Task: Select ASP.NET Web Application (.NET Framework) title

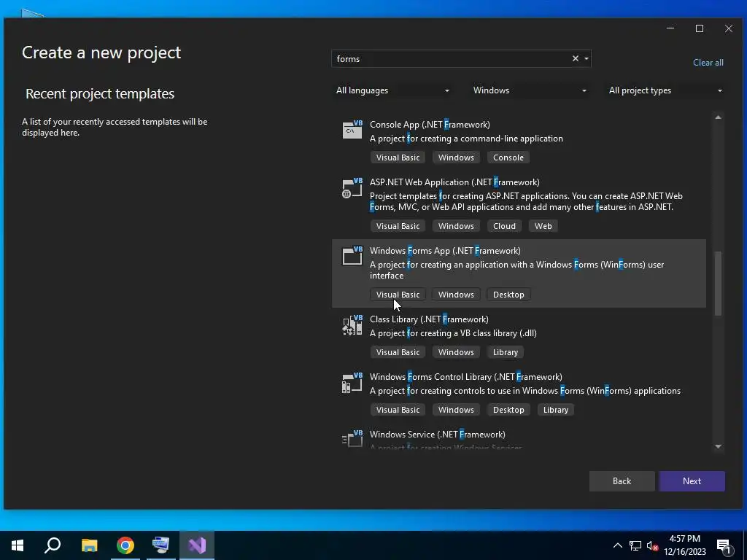Action: click(454, 182)
